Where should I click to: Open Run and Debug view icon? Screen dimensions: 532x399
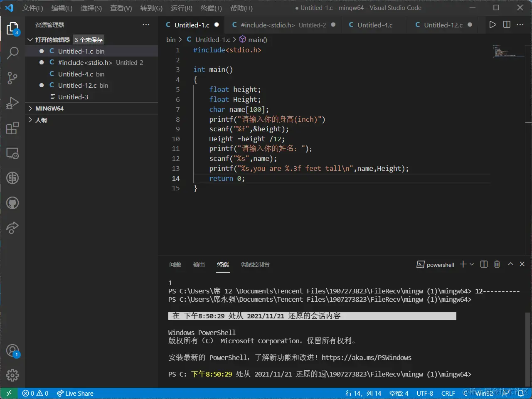[x=12, y=103]
